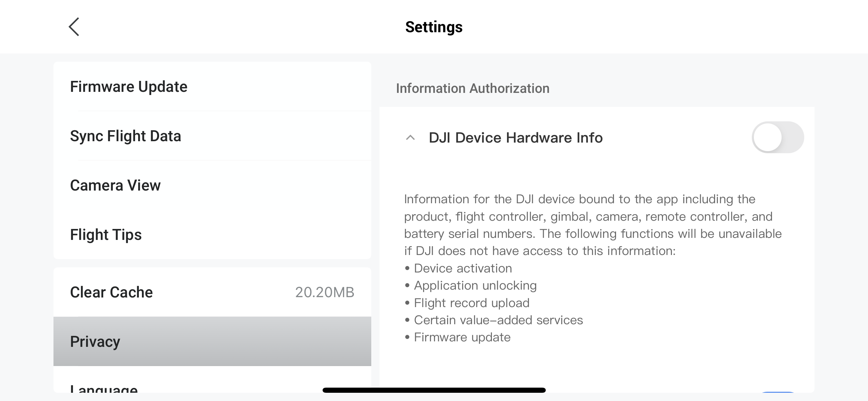This screenshot has height=401, width=868.
Task: Select the Privacy menu item
Action: [95, 342]
